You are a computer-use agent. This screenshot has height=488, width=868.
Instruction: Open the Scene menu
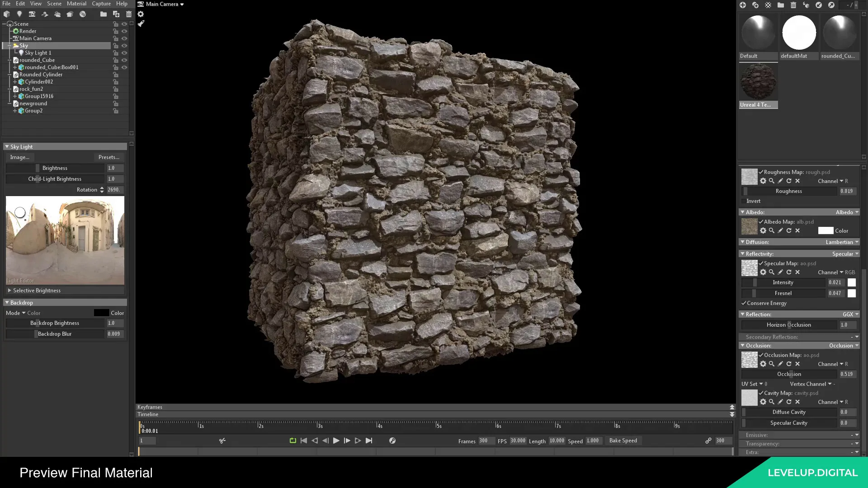(54, 4)
